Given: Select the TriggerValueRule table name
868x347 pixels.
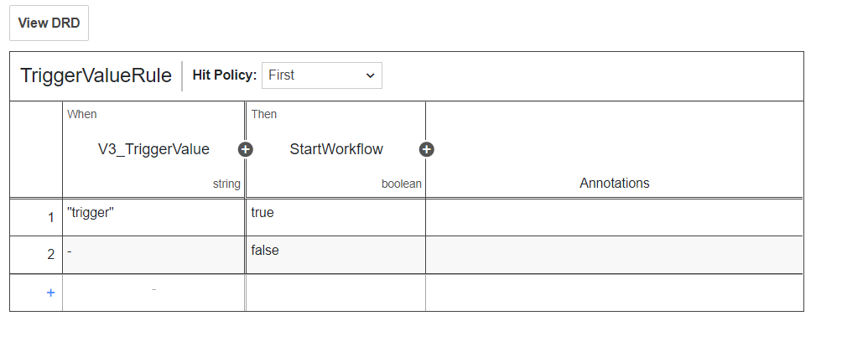Looking at the screenshot, I should [96, 75].
